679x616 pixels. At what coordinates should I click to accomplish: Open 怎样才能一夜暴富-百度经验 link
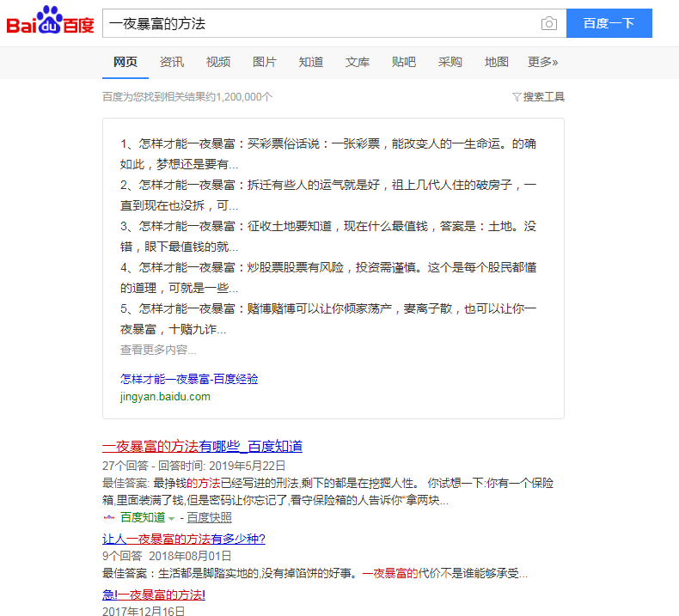[x=189, y=379]
